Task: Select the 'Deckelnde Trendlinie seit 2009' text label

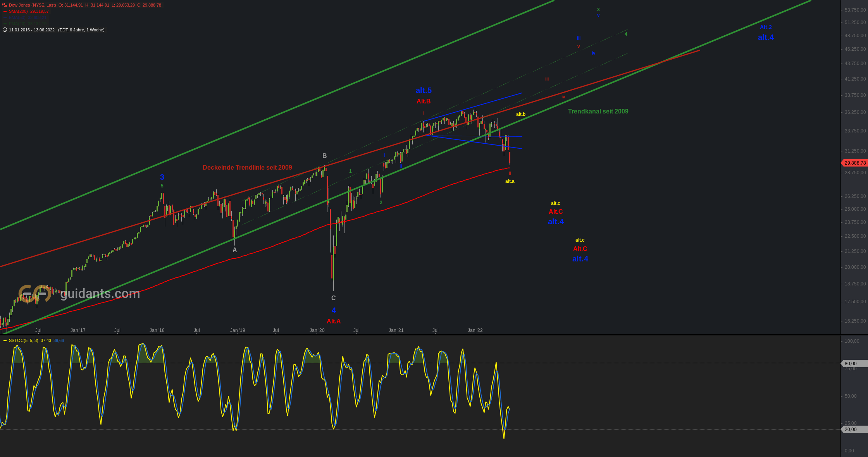Action: [247, 168]
